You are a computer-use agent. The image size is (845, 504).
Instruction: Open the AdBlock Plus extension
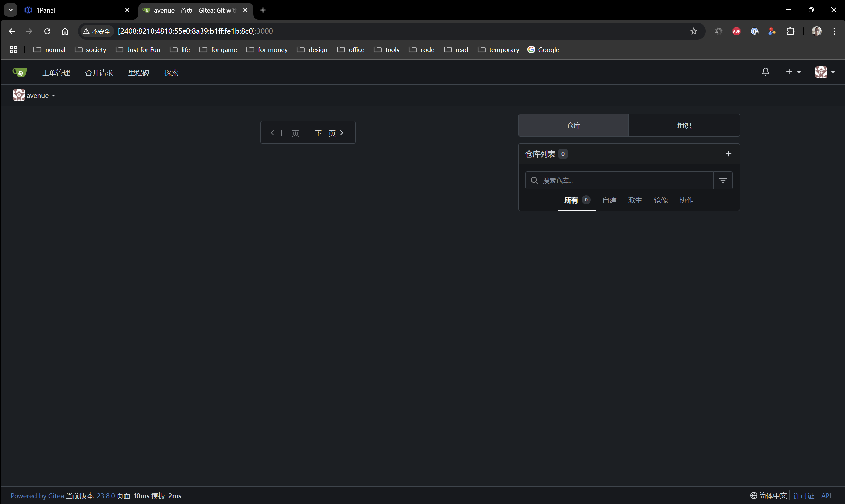pos(736,31)
